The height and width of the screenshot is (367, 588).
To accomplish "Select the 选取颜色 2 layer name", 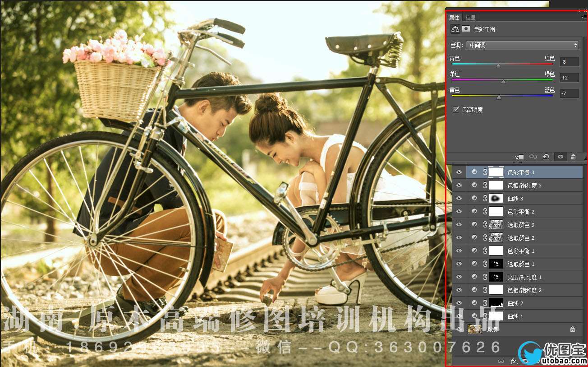I will pyautogui.click(x=521, y=237).
